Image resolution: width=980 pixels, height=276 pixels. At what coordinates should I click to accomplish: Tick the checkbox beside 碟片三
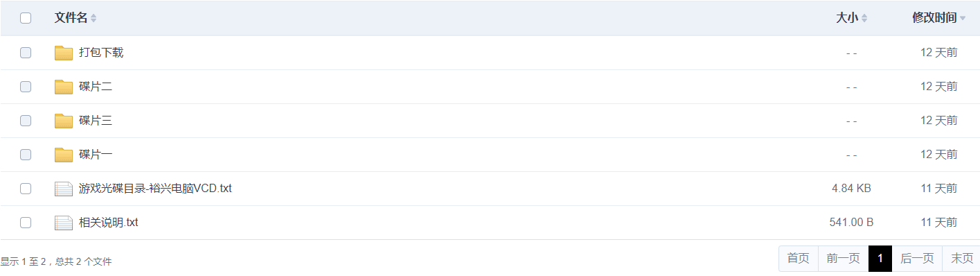[x=26, y=121]
